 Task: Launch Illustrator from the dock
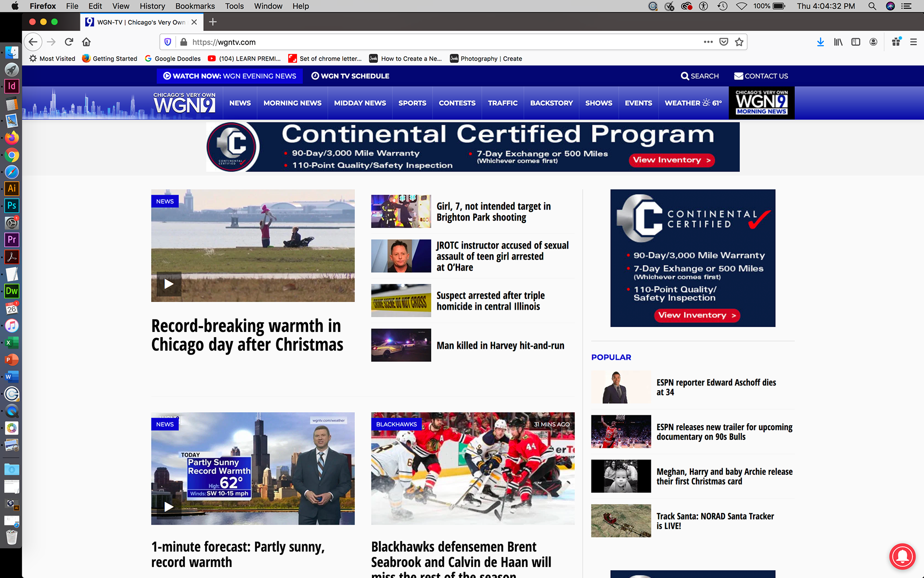coord(12,188)
